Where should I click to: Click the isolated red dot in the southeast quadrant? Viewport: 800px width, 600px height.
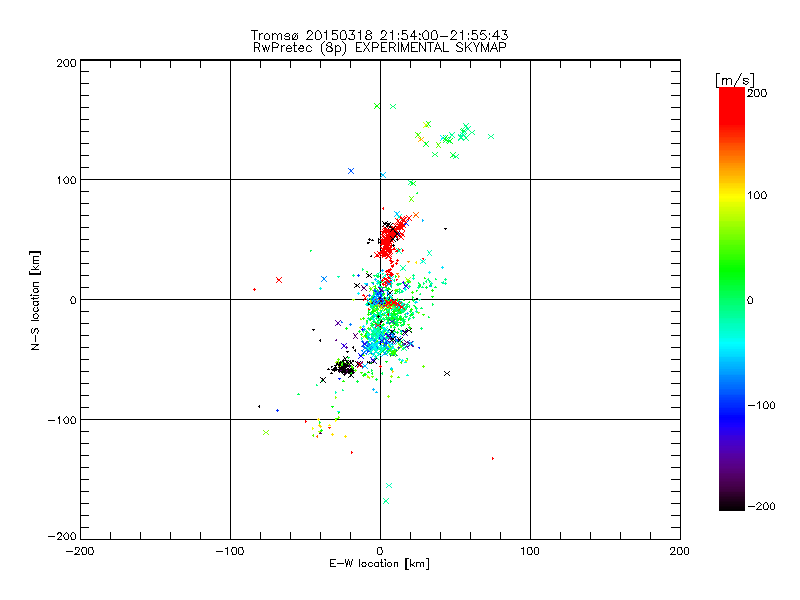pyautogui.click(x=493, y=459)
